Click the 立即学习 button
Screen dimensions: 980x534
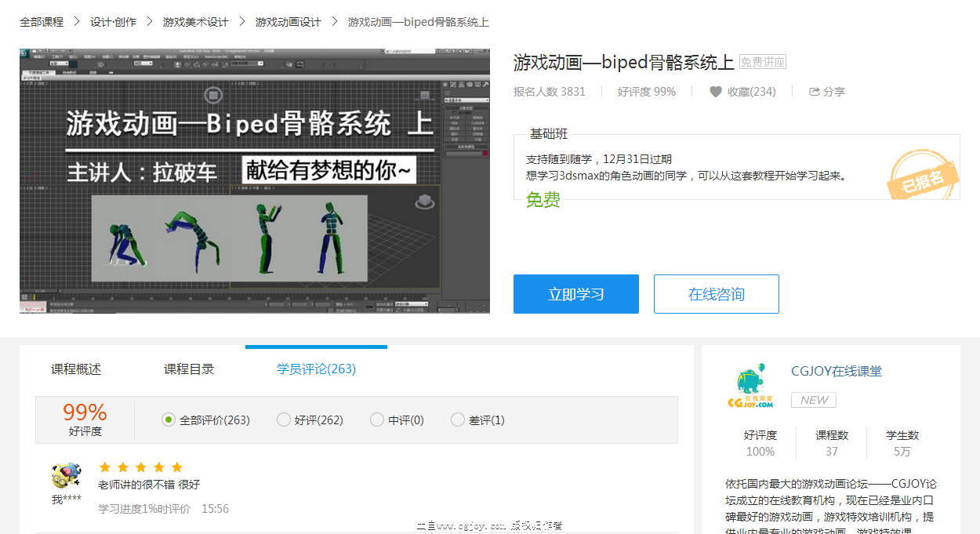[x=575, y=294]
